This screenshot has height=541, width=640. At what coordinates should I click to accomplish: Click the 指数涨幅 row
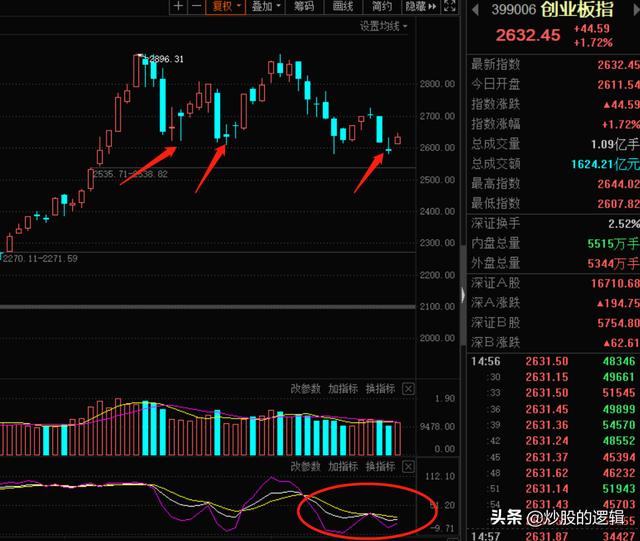click(555, 124)
